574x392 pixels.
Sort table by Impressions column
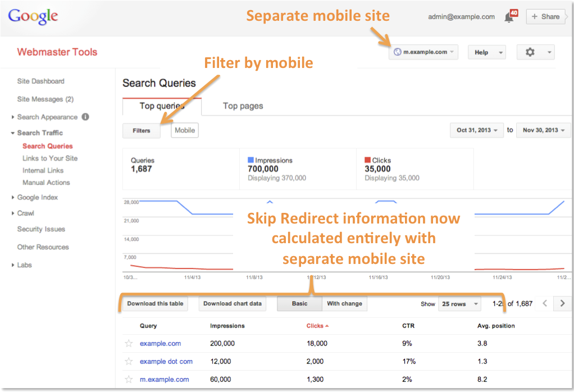[x=227, y=326]
